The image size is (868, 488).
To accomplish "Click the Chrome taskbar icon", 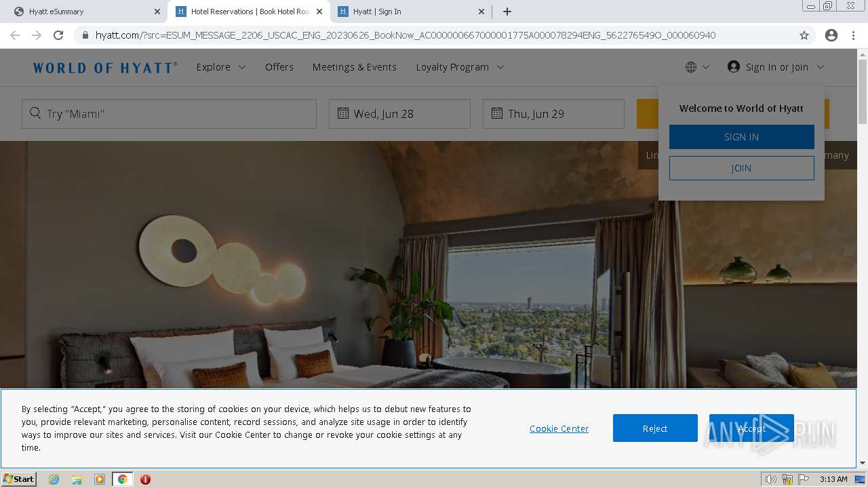I will [x=122, y=479].
